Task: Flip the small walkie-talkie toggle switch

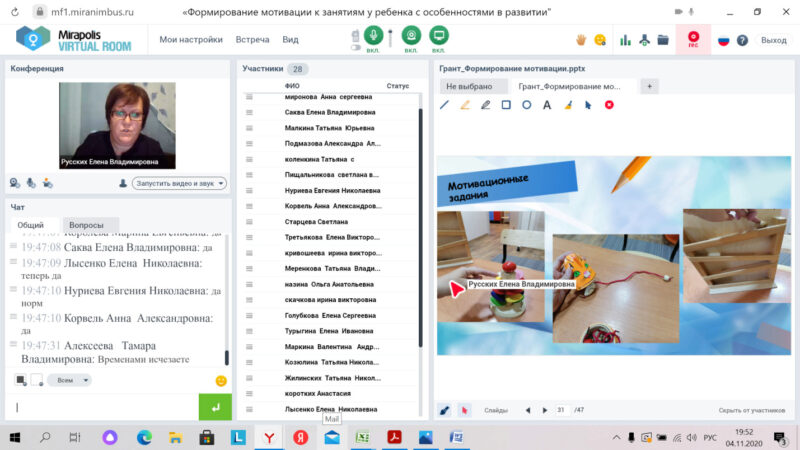Action: (x=356, y=47)
